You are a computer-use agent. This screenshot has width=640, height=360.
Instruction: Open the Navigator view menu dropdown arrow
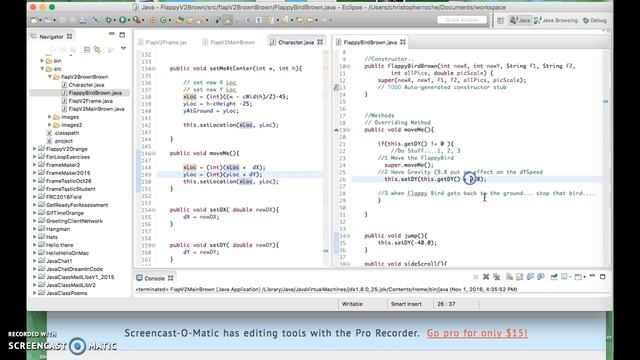123,49
